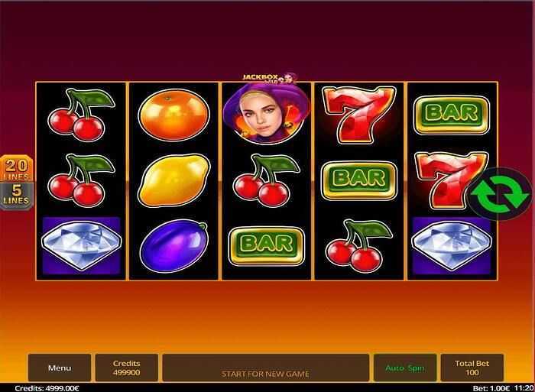Enable Auto Spin
535x392 pixels.
(x=405, y=368)
